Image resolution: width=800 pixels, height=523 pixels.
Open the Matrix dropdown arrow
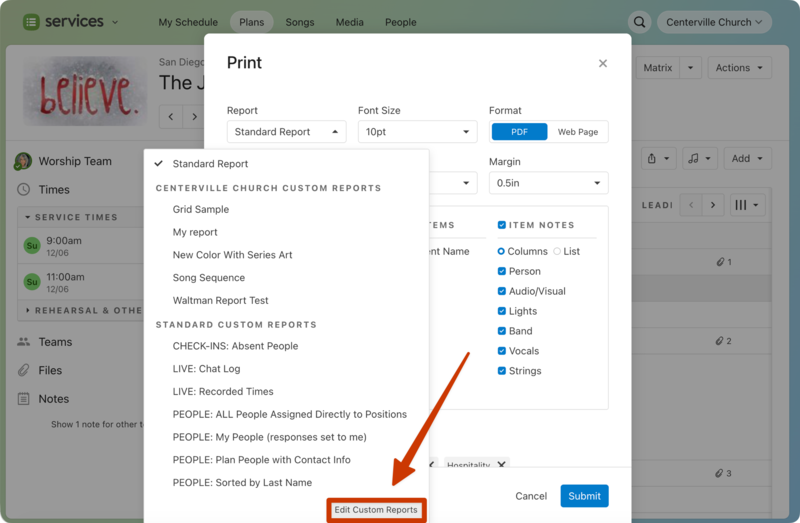(x=690, y=67)
